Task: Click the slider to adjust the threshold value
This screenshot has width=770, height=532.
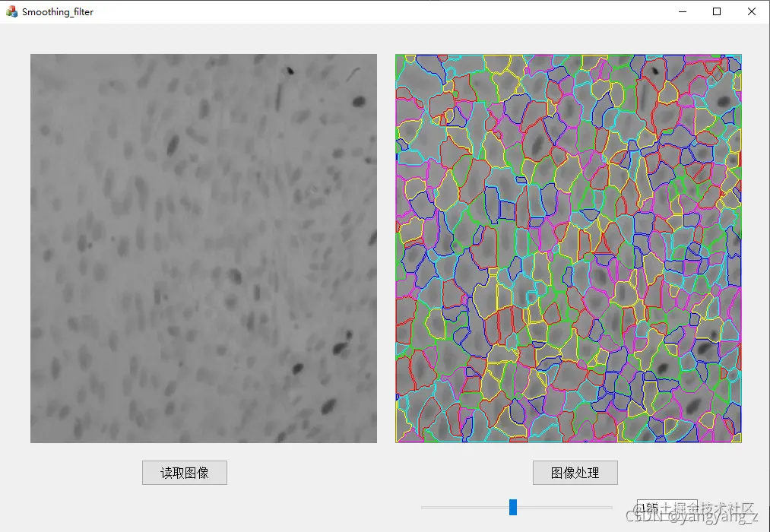Action: (514, 507)
